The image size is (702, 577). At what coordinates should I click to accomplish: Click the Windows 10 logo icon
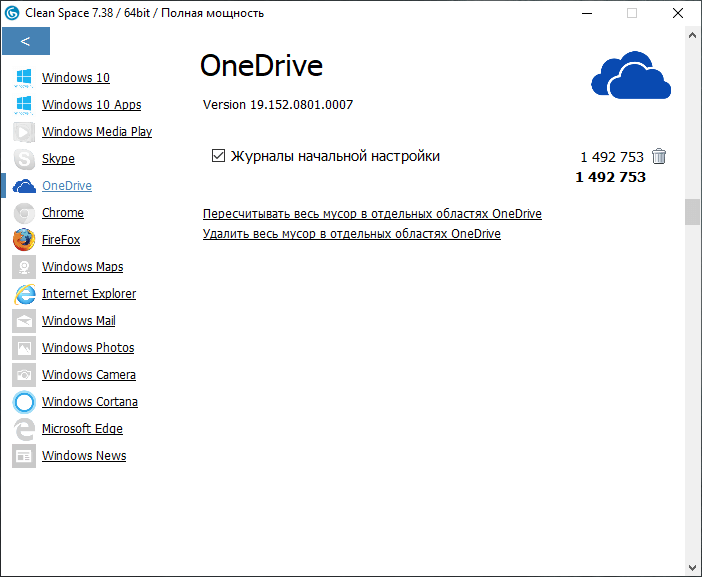[x=24, y=78]
